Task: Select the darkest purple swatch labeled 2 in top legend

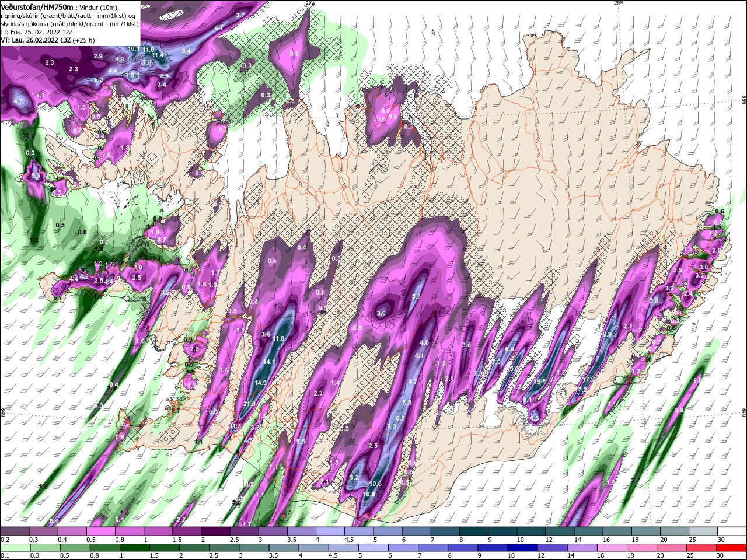Action: 215,531
